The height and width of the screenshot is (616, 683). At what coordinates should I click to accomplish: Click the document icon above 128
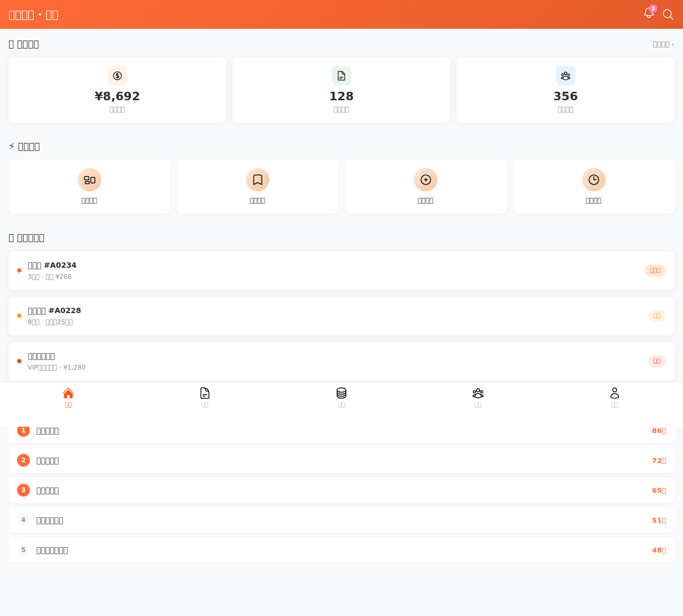point(341,76)
